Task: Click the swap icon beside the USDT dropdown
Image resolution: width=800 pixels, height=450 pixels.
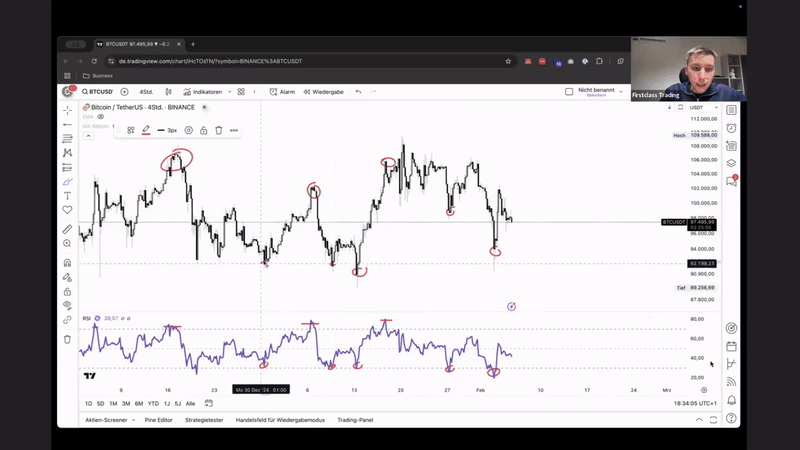Action: 681,108
